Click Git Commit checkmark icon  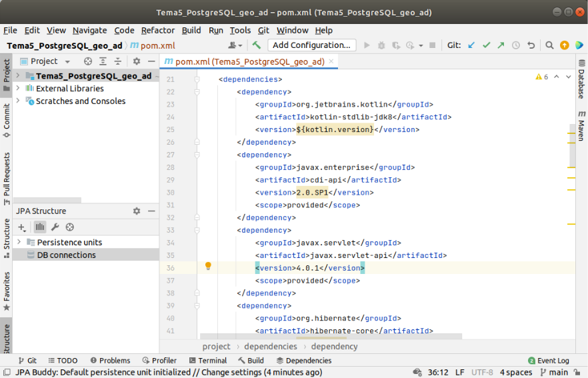pos(487,45)
